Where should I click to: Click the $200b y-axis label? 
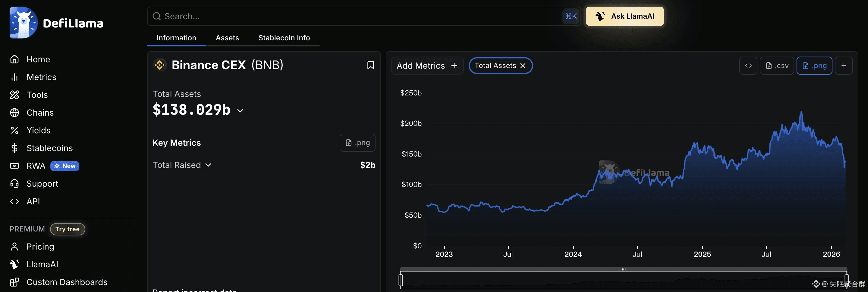[411, 123]
